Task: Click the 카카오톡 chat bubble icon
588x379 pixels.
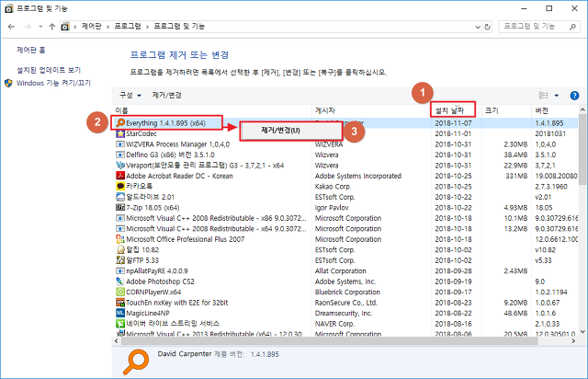Action: pos(120,187)
